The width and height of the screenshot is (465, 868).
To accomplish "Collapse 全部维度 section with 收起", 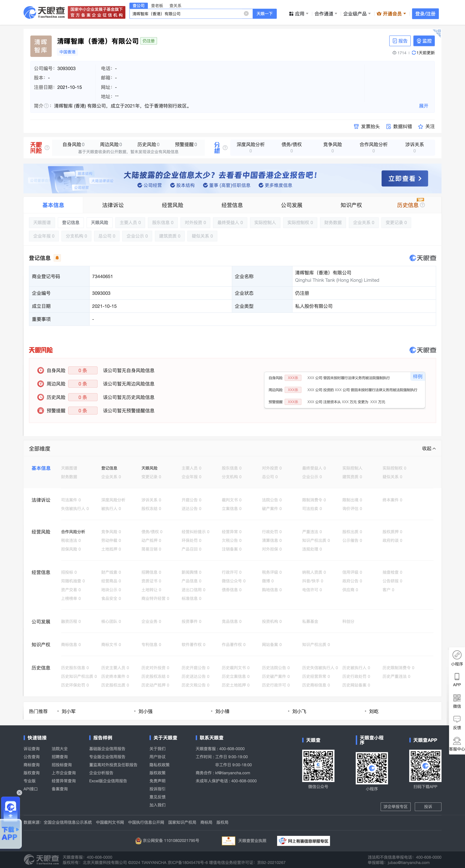I will click(429, 448).
